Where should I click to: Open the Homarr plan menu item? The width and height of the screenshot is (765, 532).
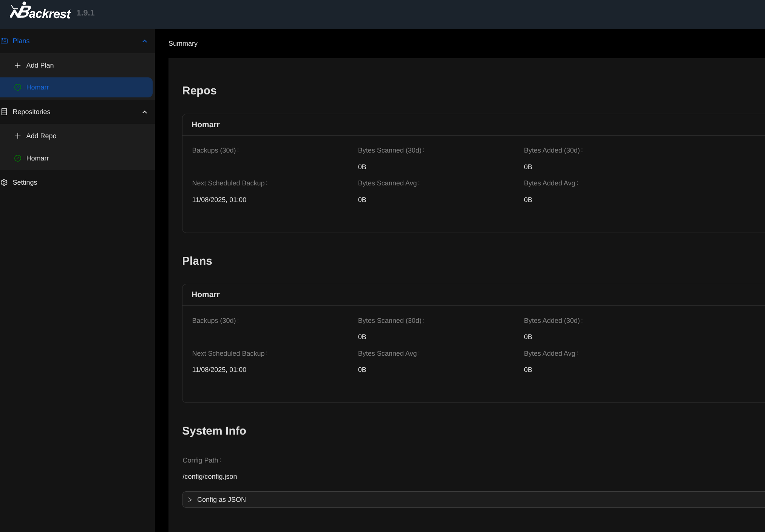[37, 87]
